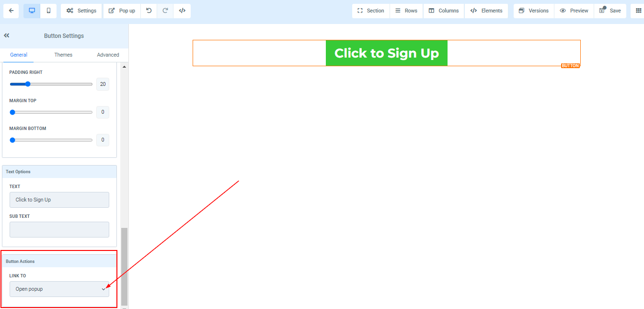Open the Elements toolbar item

click(486, 11)
